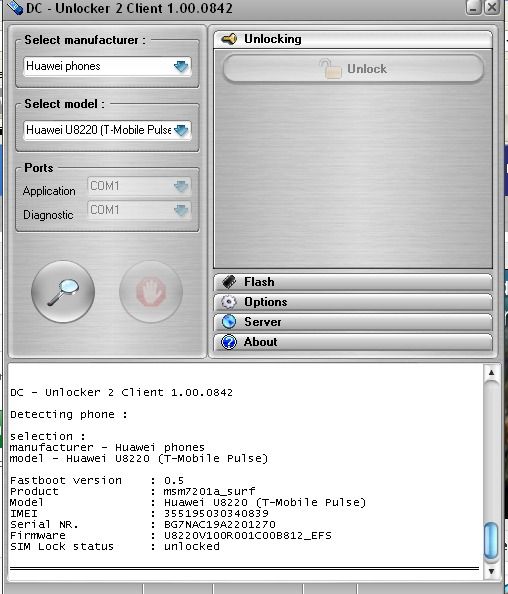This screenshot has height=594, width=508.
Task: Click the magnifying glass detect button
Action: [x=63, y=292]
